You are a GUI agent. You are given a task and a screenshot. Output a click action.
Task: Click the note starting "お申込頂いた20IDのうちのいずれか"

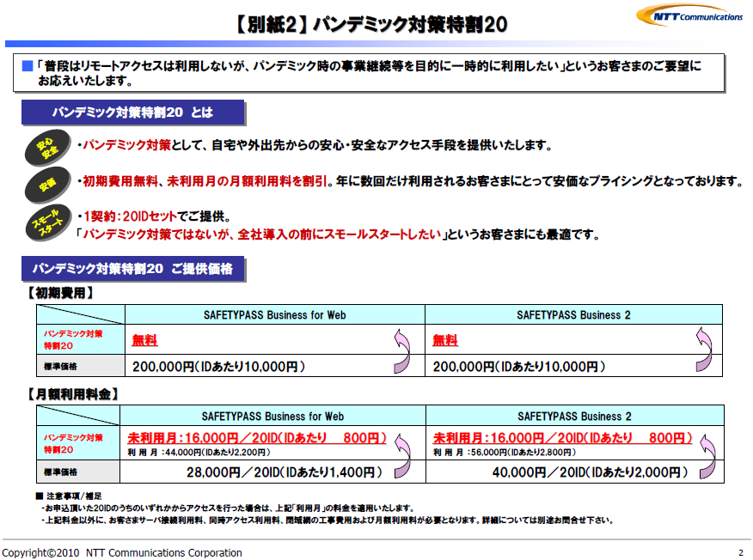tap(227, 508)
